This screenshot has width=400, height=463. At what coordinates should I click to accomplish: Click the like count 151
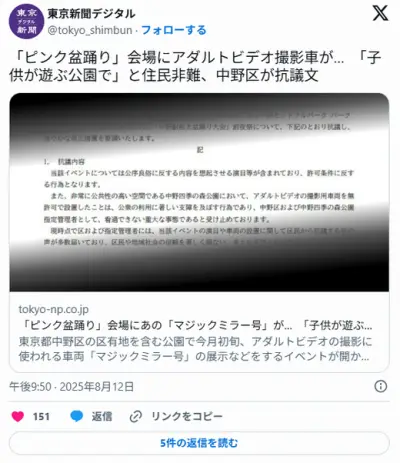(x=41, y=417)
